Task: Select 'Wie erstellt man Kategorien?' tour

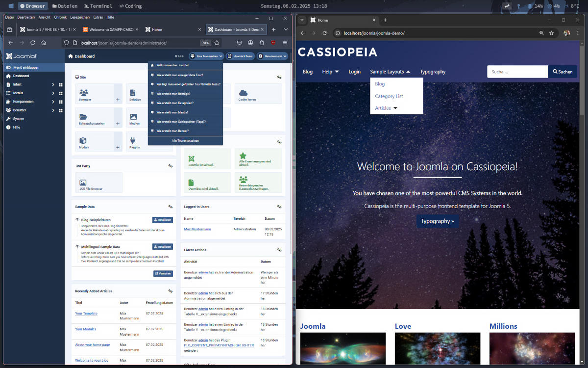Action: tap(185, 103)
